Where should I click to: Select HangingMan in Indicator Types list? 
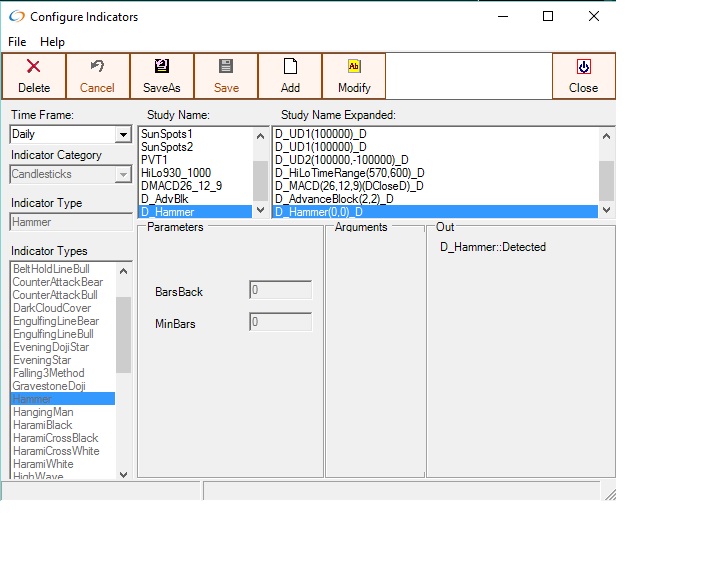coord(41,412)
